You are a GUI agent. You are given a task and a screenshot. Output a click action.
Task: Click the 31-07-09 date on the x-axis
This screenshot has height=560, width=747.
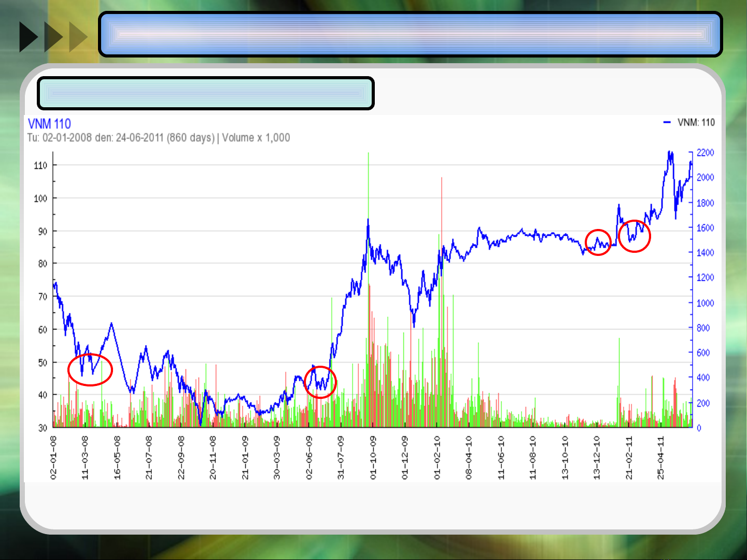tap(341, 457)
